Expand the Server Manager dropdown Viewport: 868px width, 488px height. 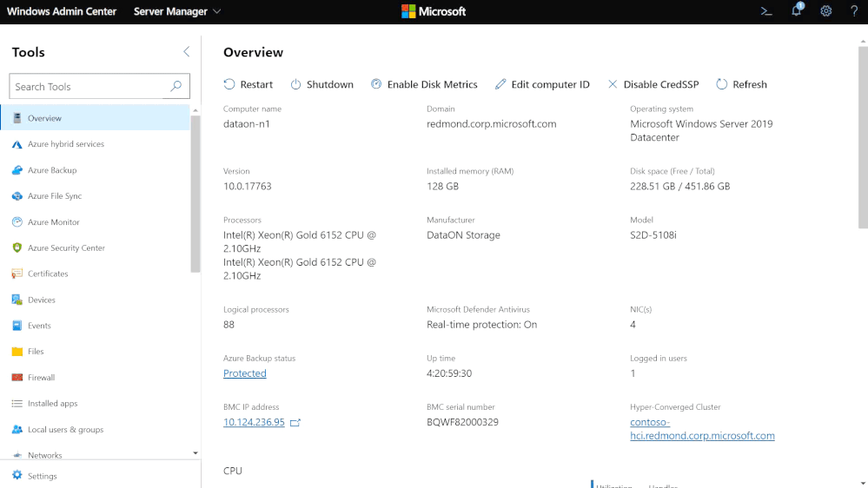[177, 11]
